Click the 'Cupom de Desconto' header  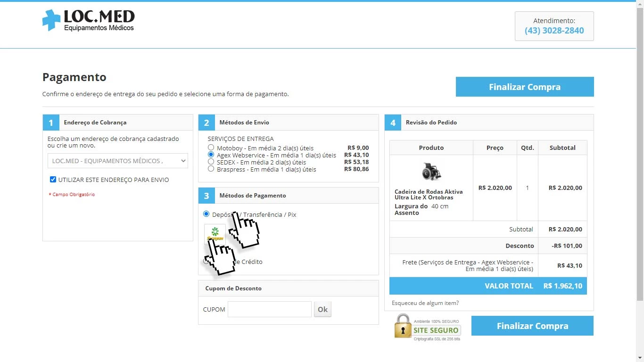coord(289,288)
